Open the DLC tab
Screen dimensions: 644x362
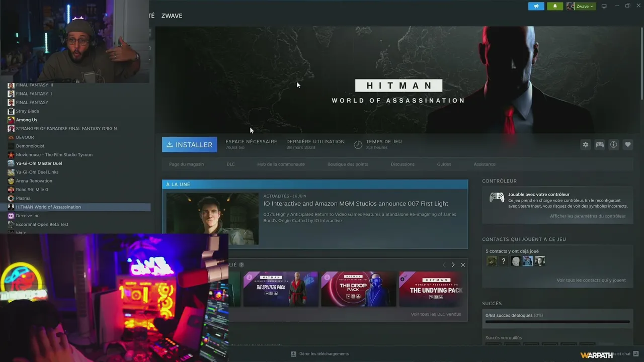click(230, 164)
